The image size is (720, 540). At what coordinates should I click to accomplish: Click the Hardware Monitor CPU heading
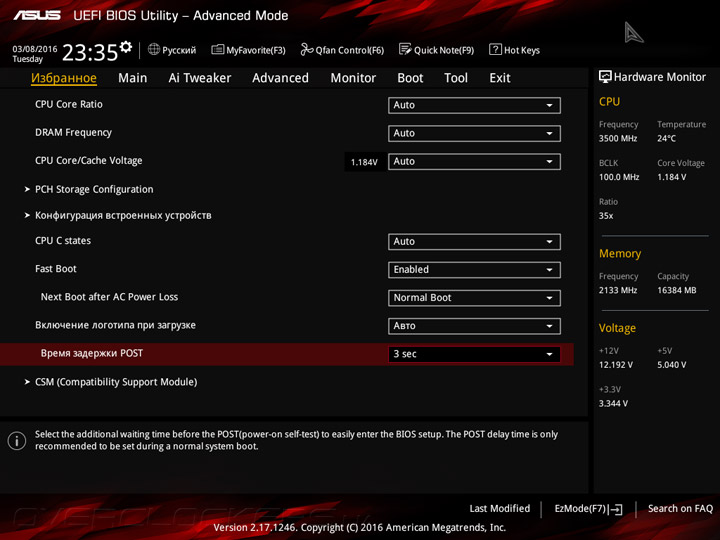tap(609, 101)
